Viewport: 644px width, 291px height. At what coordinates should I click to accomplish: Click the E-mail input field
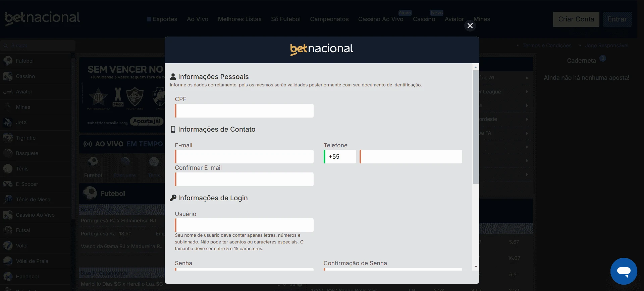point(244,156)
